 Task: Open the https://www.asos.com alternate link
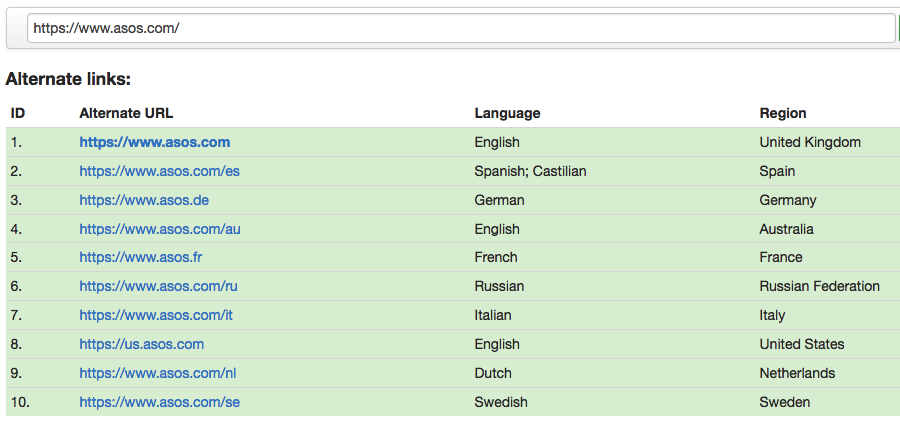154,142
